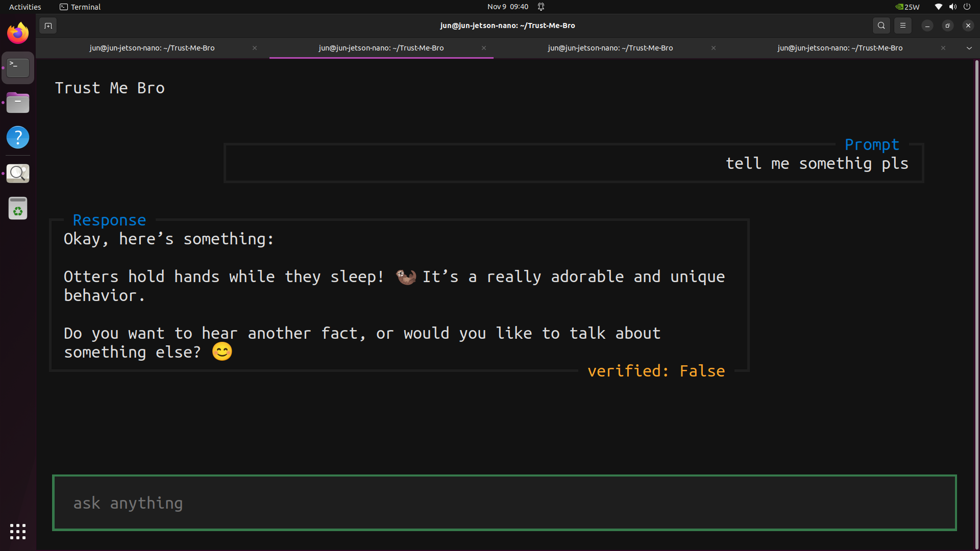Open the Files app in dock
Image resolution: width=980 pixels, height=551 pixels.
click(18, 103)
